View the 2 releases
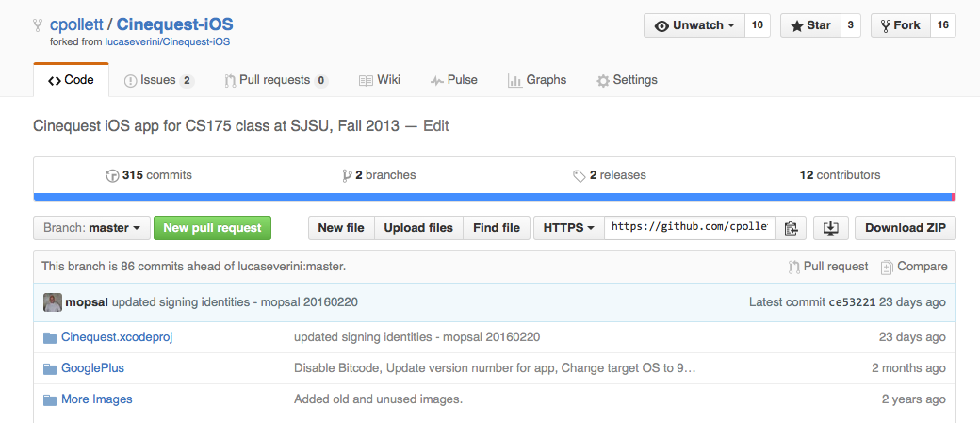This screenshot has height=423, width=980. point(610,175)
